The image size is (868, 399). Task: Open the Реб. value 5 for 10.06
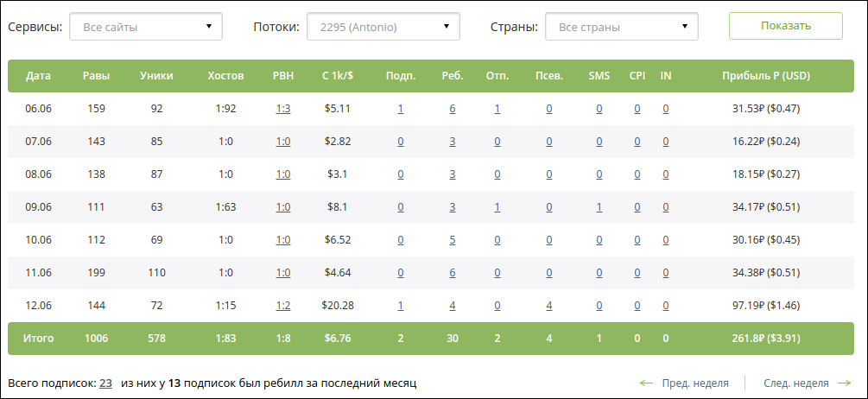[x=453, y=240]
